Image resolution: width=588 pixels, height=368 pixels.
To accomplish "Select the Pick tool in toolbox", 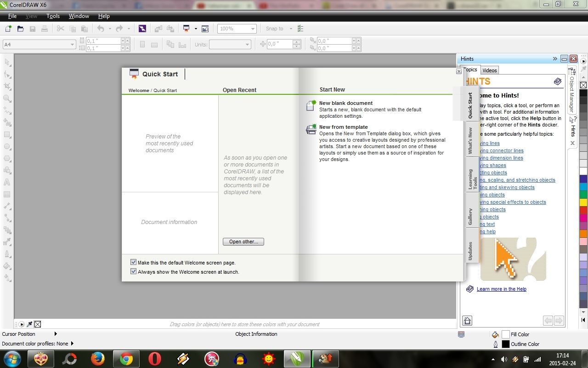I will pyautogui.click(x=7, y=62).
